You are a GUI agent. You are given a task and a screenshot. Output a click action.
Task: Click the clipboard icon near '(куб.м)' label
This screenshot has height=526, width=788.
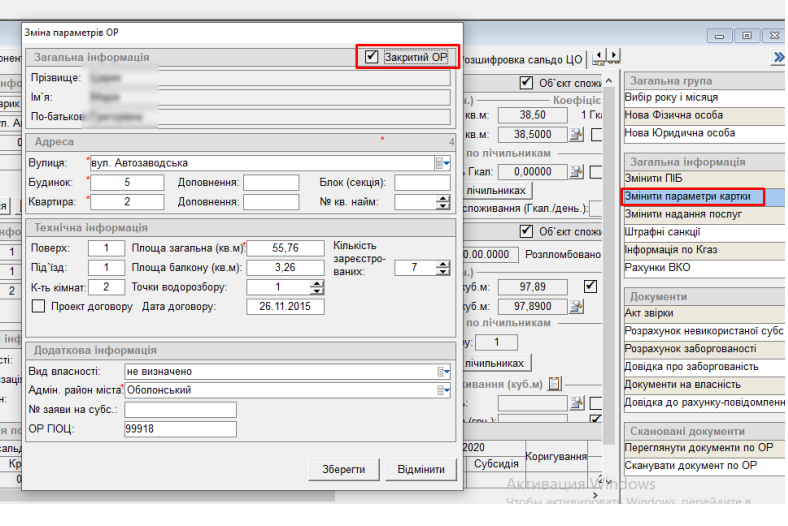point(554,383)
